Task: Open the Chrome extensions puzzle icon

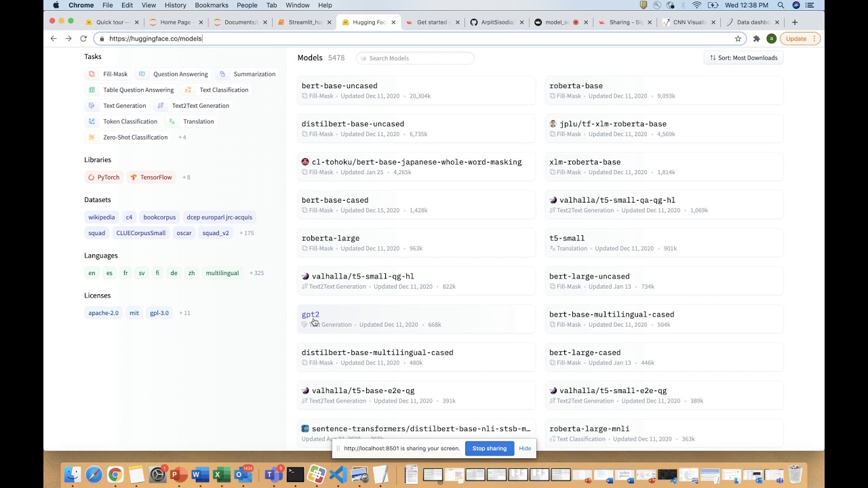Action: pyautogui.click(x=757, y=39)
